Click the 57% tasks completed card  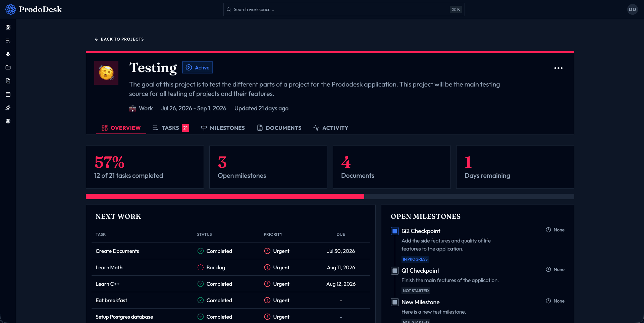[x=145, y=167]
